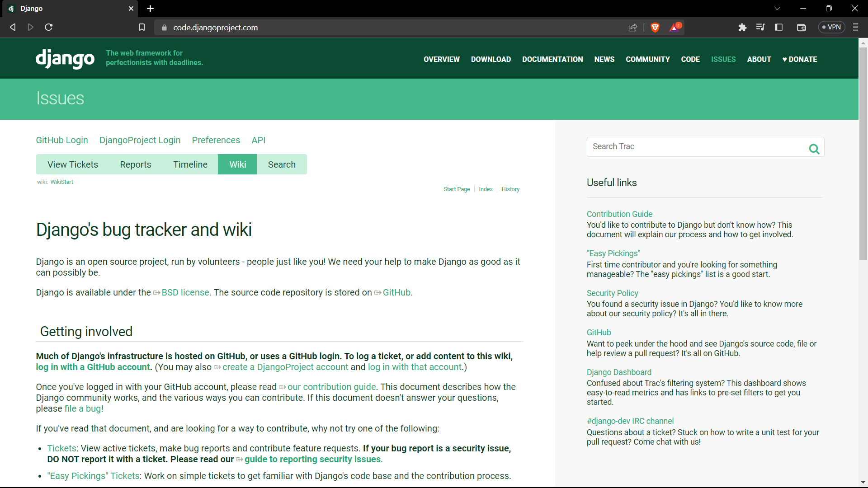This screenshot has width=868, height=488.
Task: Bookmark the current page
Action: click(x=142, y=27)
